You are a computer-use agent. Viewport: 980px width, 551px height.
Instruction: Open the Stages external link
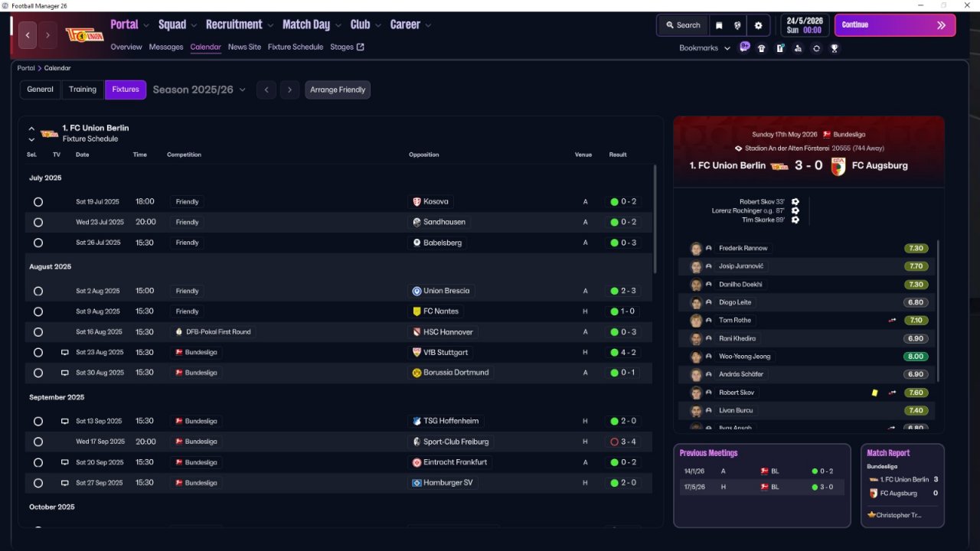347,47
